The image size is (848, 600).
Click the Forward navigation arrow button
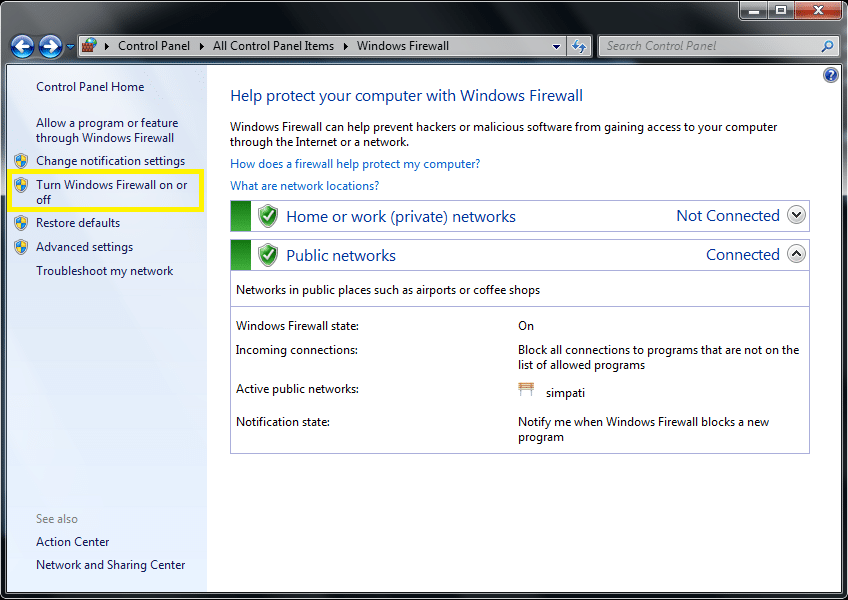click(51, 47)
